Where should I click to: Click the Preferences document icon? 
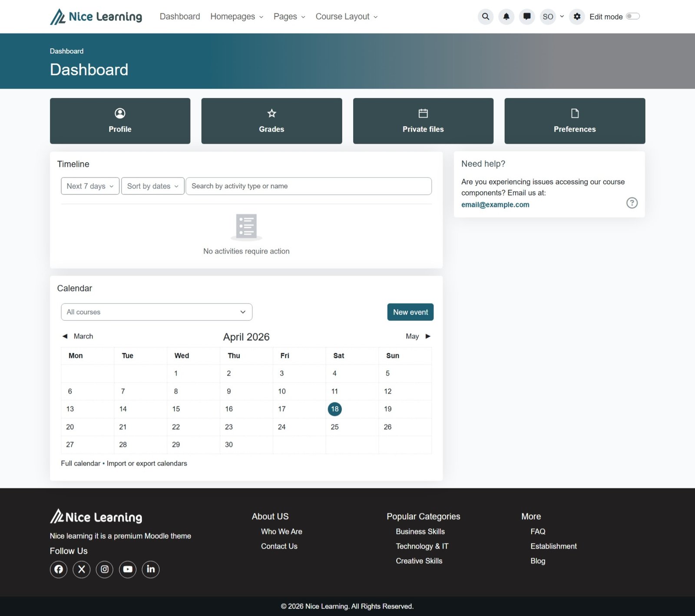pyautogui.click(x=574, y=113)
